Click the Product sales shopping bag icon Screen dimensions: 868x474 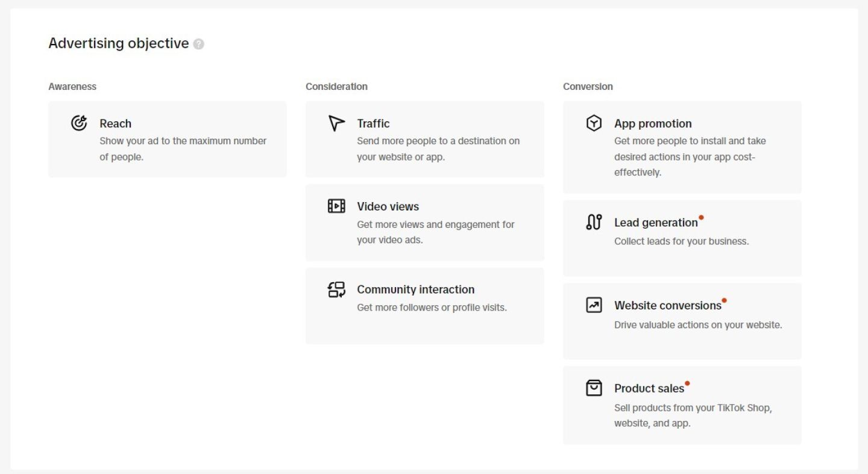[x=594, y=388]
